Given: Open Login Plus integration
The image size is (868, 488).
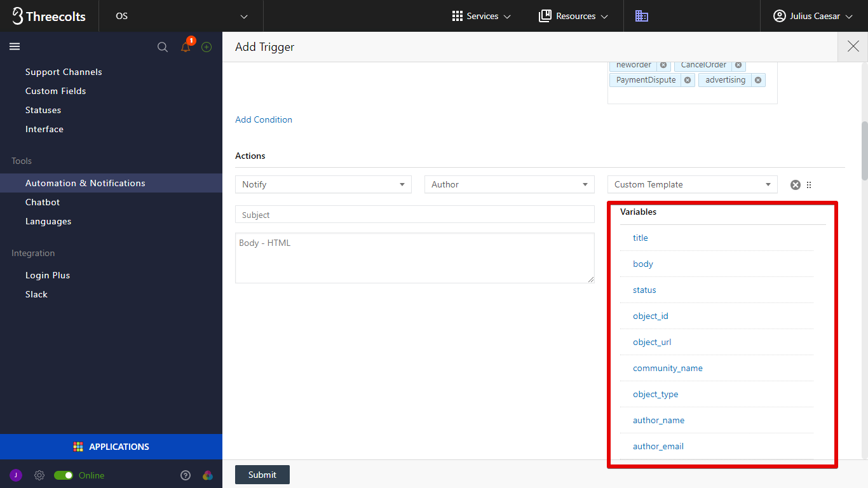Looking at the screenshot, I should click(48, 275).
